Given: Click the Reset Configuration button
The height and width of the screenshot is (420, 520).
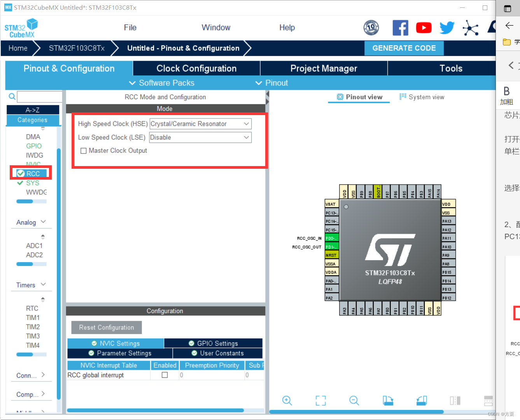Looking at the screenshot, I should (x=107, y=327).
